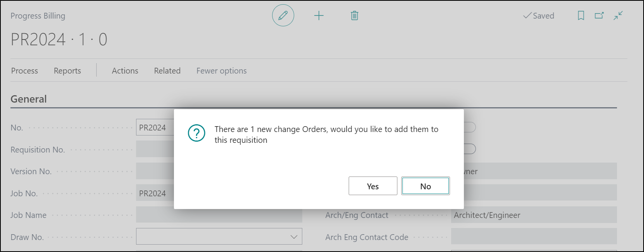Collapse the General section heading

click(29, 99)
